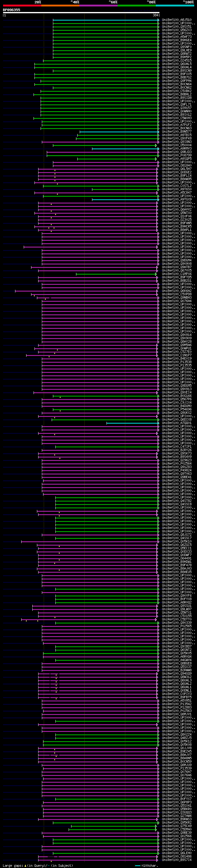The image size is (197, 868).
Task: Click hit label UniRef100_A9TBI5
Action: pyautogui.click(x=176, y=135)
